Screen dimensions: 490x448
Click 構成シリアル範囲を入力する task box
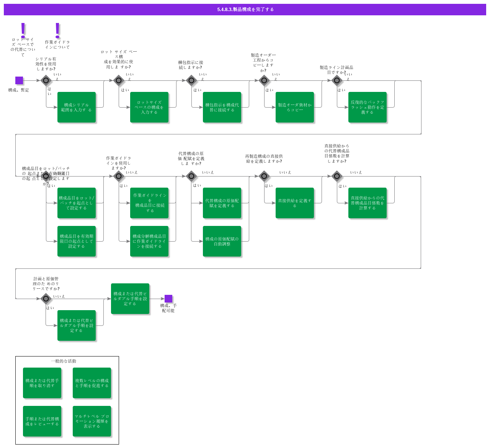click(x=77, y=108)
